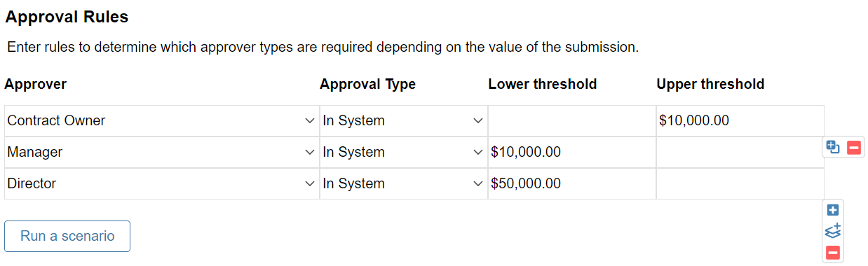The width and height of the screenshot is (868, 266).
Task: Click the add multiple rows layers icon
Action: (833, 231)
